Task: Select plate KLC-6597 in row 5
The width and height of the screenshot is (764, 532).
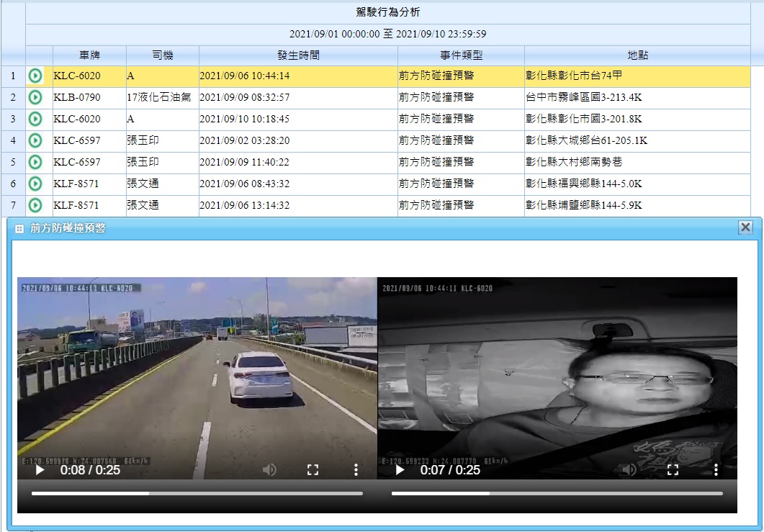Action: 90,162
